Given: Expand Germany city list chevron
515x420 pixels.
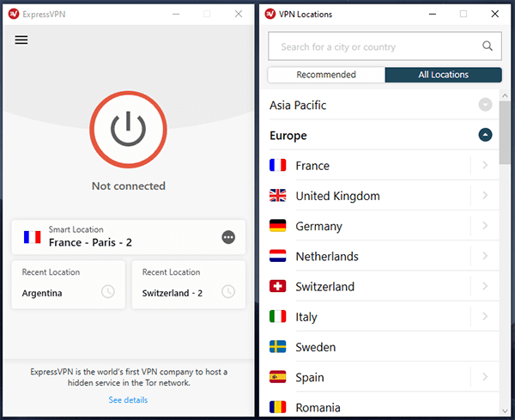Looking at the screenshot, I should 485,226.
